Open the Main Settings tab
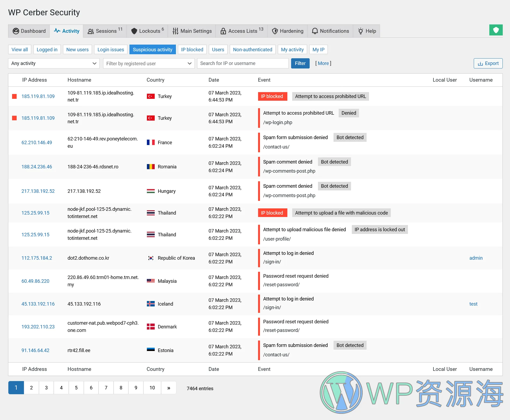510x420 pixels. [x=192, y=31]
